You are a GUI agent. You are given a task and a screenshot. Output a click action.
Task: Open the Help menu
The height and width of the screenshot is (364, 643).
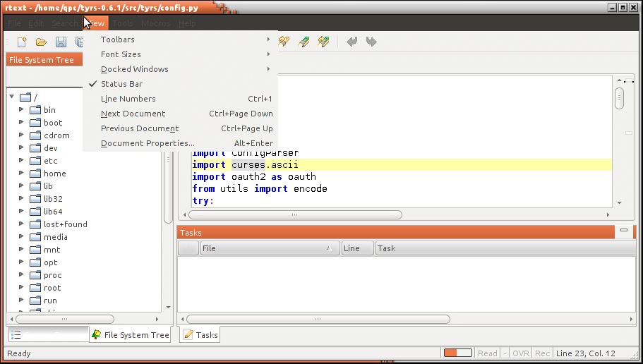[187, 23]
